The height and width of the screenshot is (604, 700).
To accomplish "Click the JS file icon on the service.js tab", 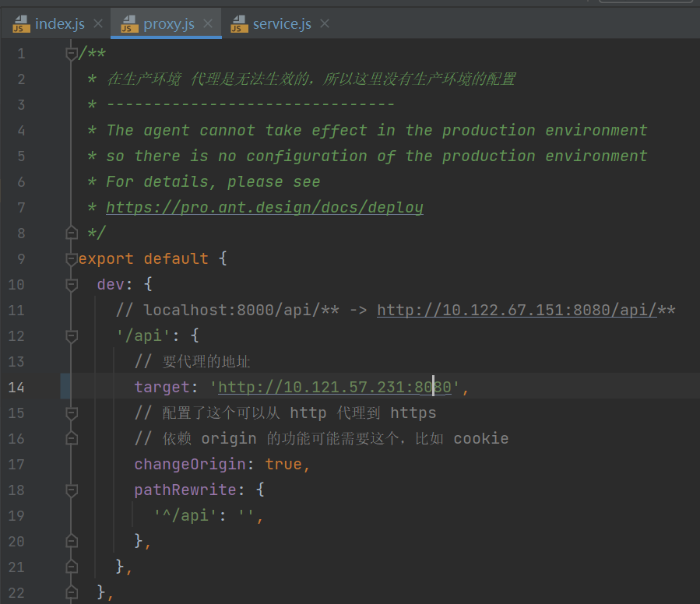I will tap(239, 23).
